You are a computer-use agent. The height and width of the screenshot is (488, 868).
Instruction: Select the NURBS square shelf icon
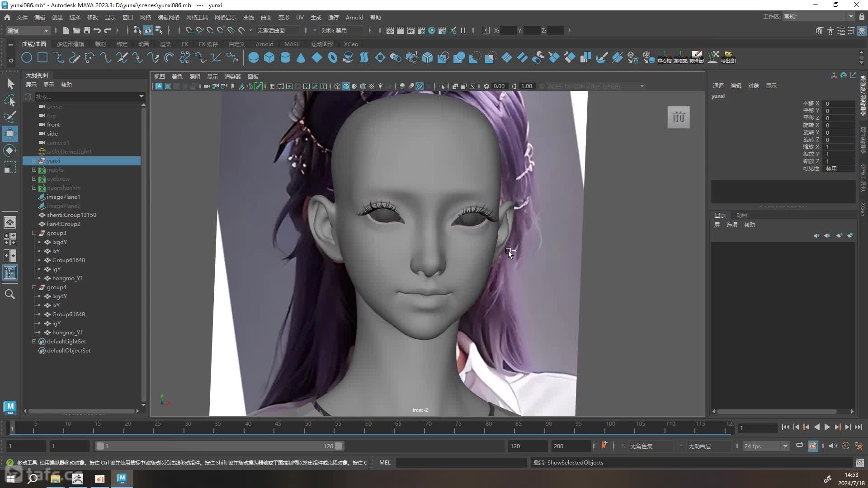(x=42, y=57)
